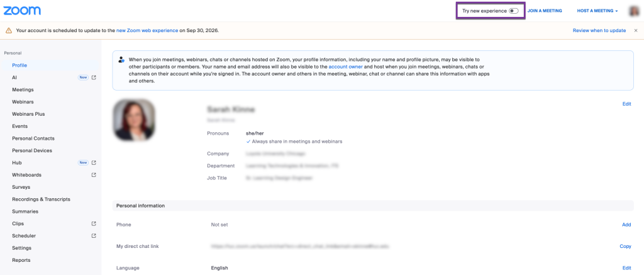Open Personal Devices in the sidebar

pyautogui.click(x=32, y=150)
